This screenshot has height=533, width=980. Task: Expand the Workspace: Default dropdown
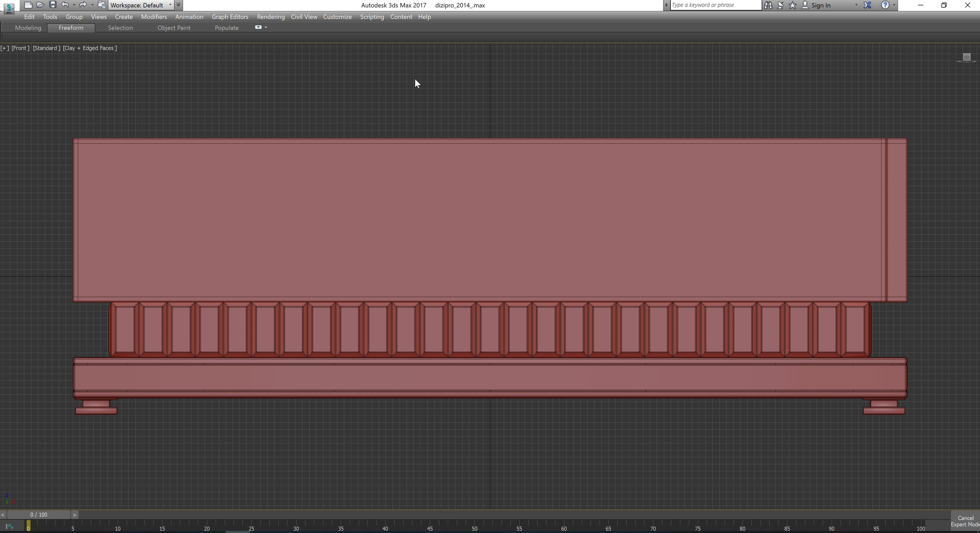[x=170, y=5]
